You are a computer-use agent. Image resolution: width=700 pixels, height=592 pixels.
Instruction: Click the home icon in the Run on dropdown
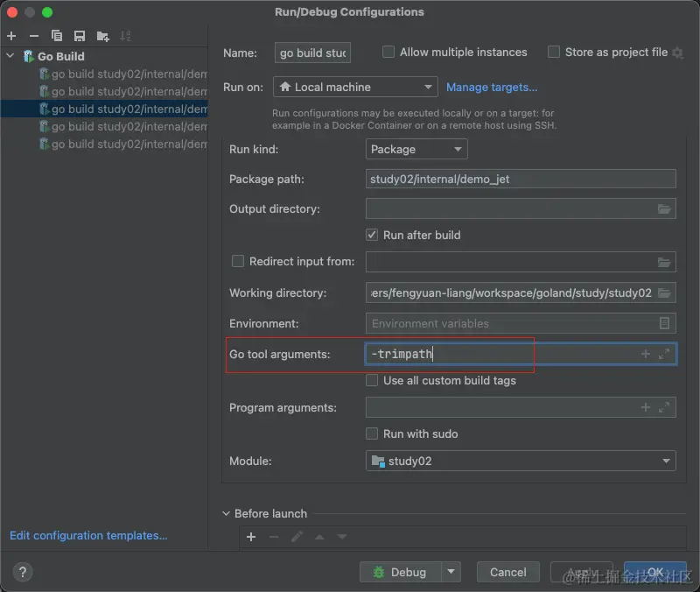pyautogui.click(x=285, y=87)
